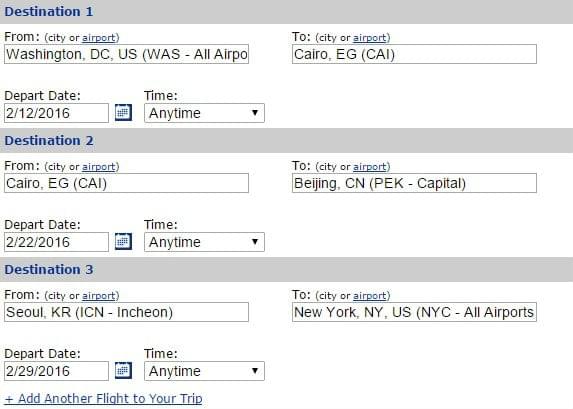
Task: Open calendar picker for Destination 3 depart date
Action: 123,371
